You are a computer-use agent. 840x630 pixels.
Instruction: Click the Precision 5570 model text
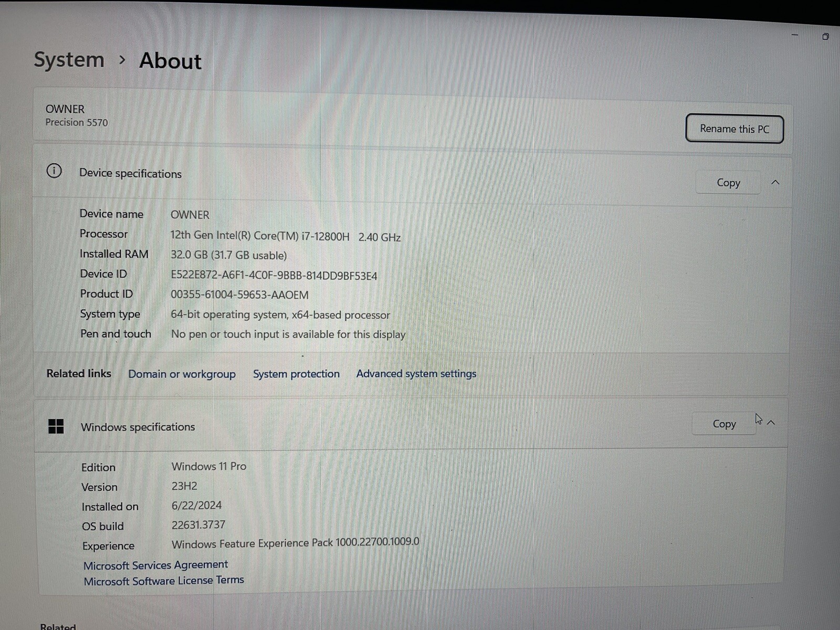pyautogui.click(x=77, y=122)
